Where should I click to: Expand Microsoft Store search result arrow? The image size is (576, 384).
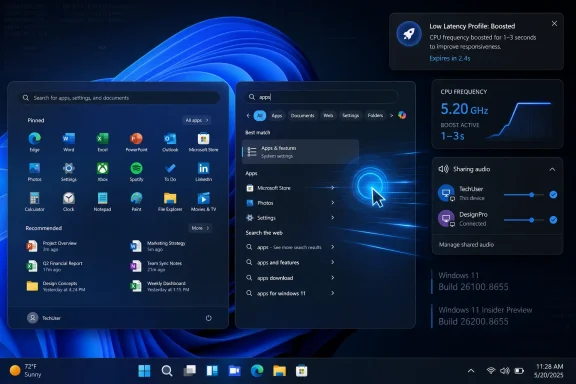(x=332, y=188)
